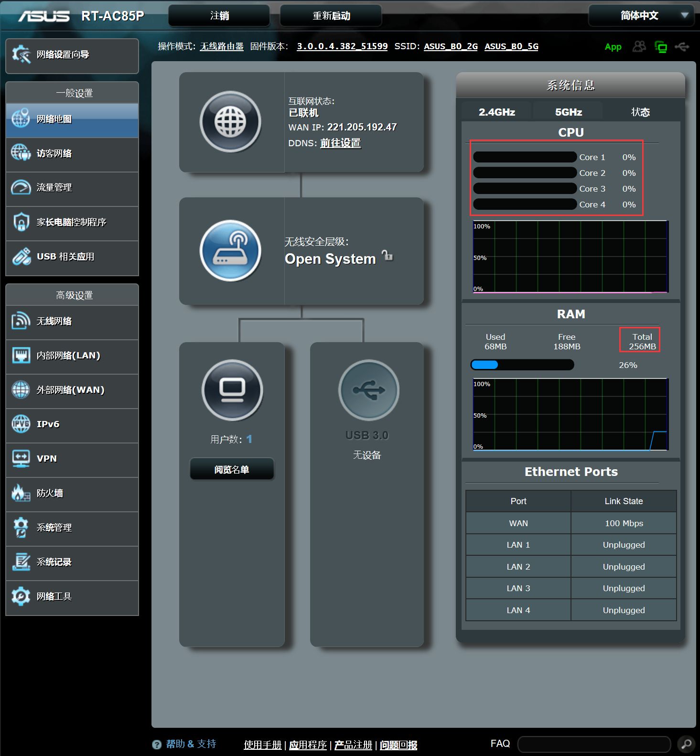Click the RAM usage graph
Screen dimensions: 700x756
(x=571, y=414)
